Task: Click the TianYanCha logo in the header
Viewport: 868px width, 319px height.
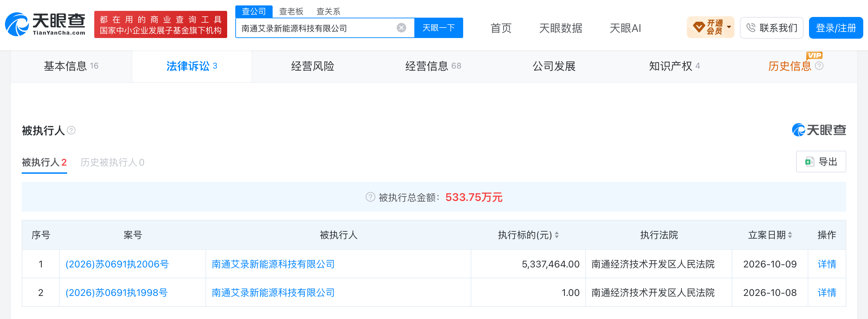Action: point(45,24)
